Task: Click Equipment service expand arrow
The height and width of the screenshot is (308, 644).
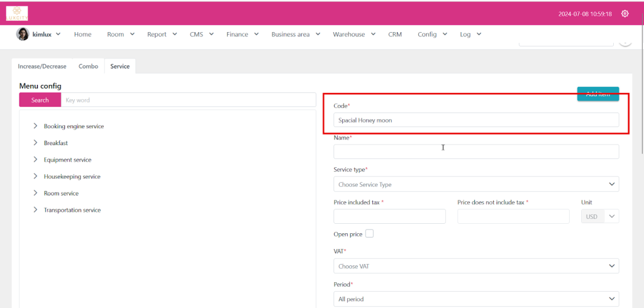Action: [35, 160]
